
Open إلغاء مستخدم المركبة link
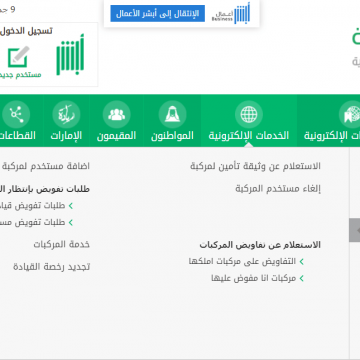pos(278,189)
